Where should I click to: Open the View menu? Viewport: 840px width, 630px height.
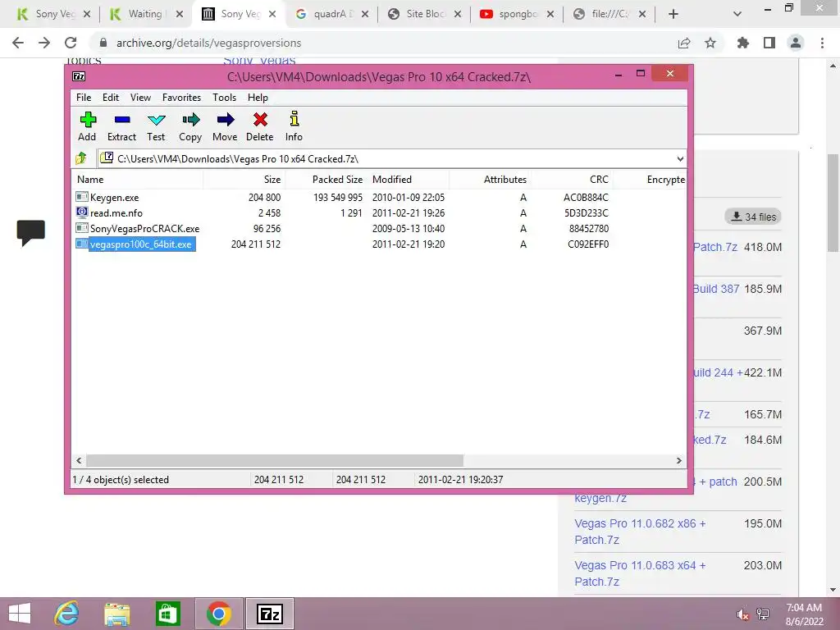tap(140, 98)
